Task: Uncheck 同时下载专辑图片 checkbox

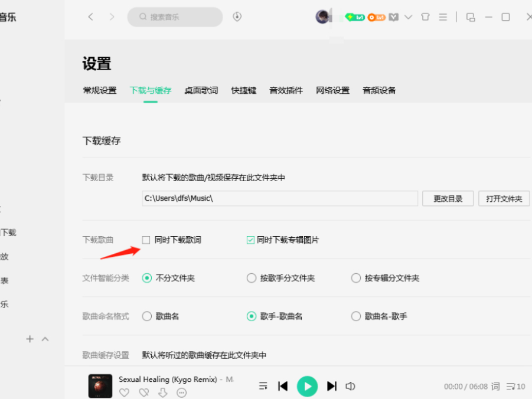Action: pos(250,240)
